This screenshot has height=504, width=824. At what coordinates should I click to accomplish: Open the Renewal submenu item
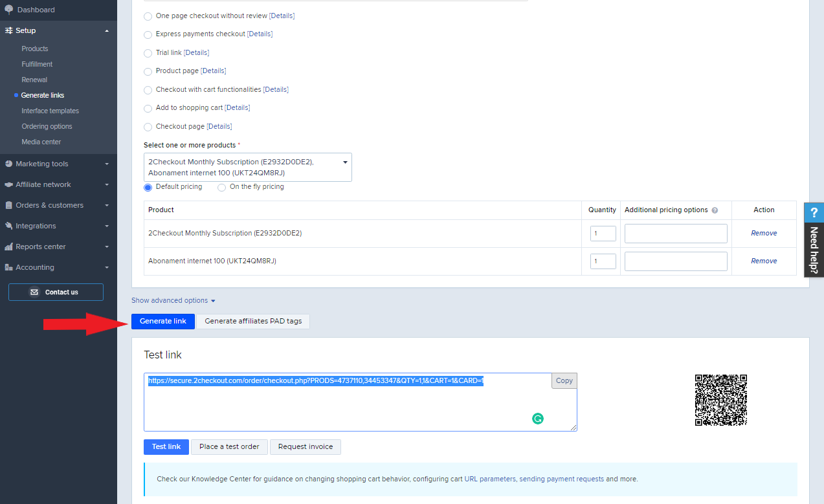(x=34, y=80)
